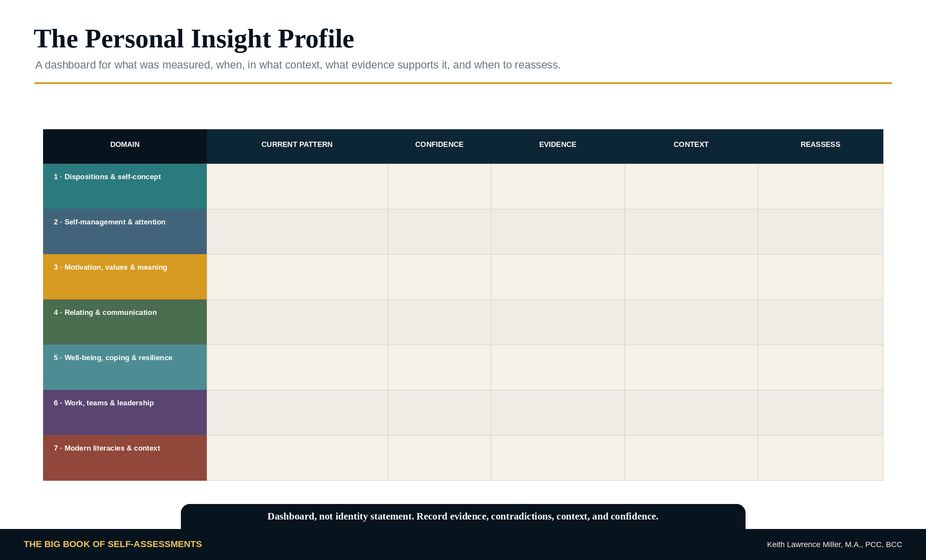
Task: Select the DOMAIN column header
Action: tap(125, 146)
